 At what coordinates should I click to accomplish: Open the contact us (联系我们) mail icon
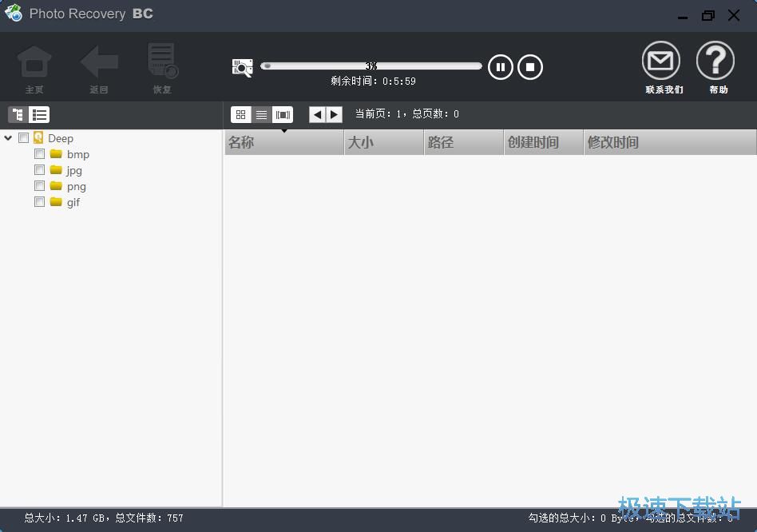(661, 61)
